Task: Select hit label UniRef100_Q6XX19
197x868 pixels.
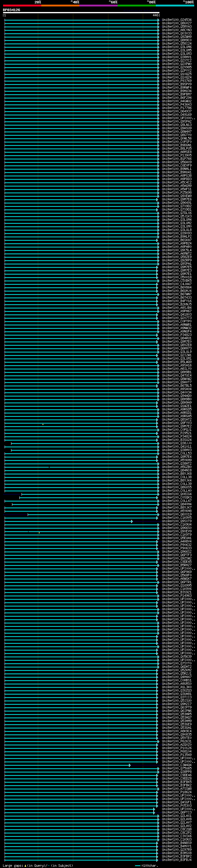Action: pyautogui.click(x=177, y=515)
